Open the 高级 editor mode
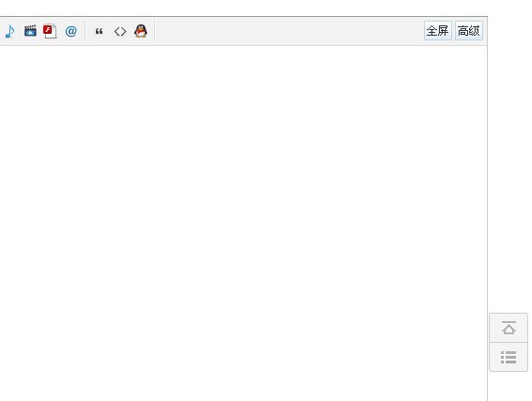 [x=469, y=31]
